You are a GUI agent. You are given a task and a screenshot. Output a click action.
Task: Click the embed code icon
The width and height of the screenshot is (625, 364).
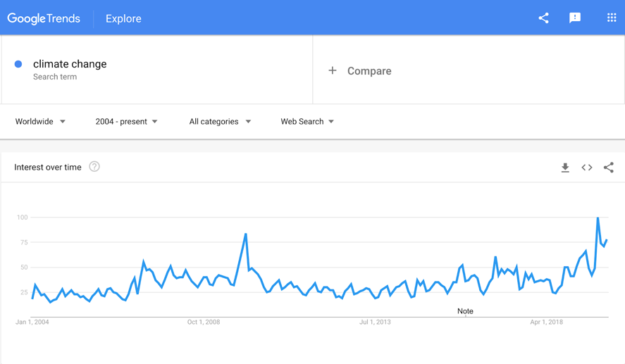coord(587,168)
